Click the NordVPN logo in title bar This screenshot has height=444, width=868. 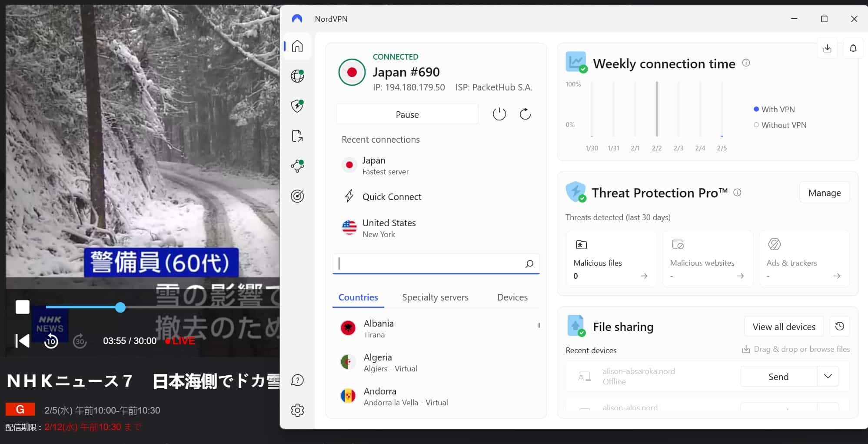(297, 19)
